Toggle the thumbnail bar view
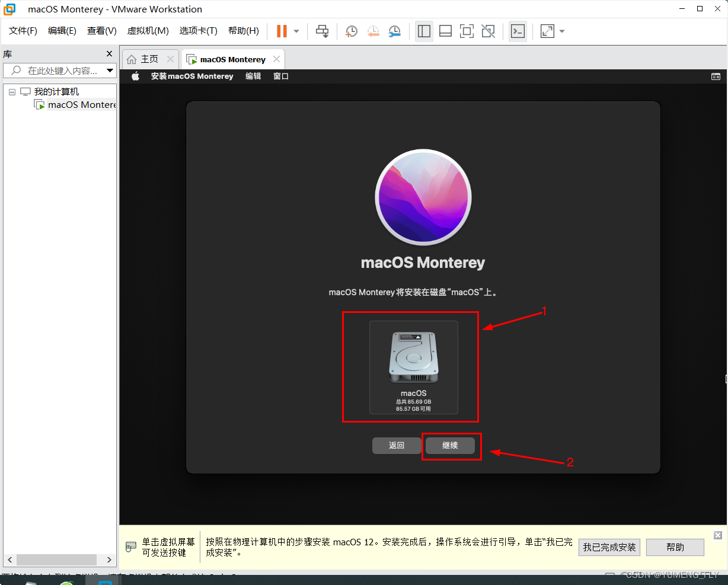The height and width of the screenshot is (585, 728). [445, 31]
